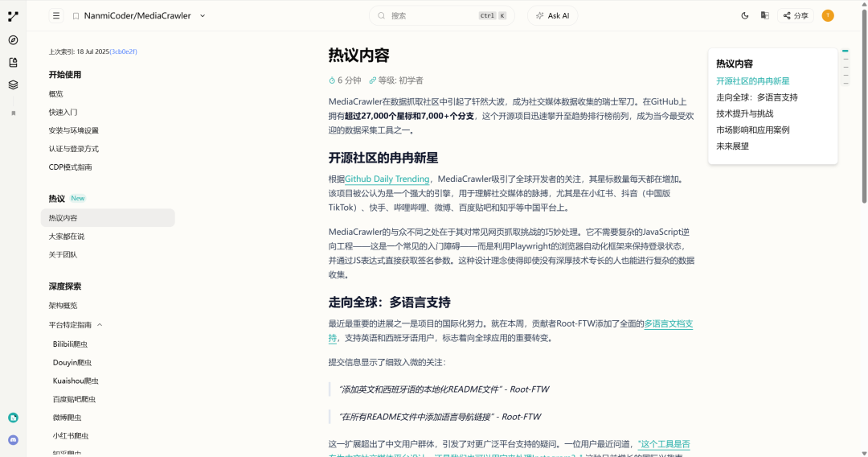Click the 深度探索 section header
Viewport: 868px width, 457px height.
coord(65,286)
